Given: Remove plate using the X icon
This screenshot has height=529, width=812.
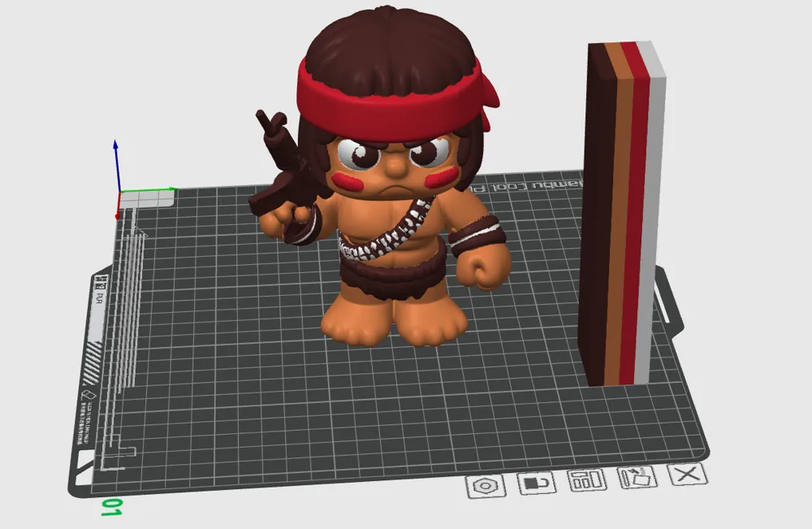Looking at the screenshot, I should click(687, 474).
